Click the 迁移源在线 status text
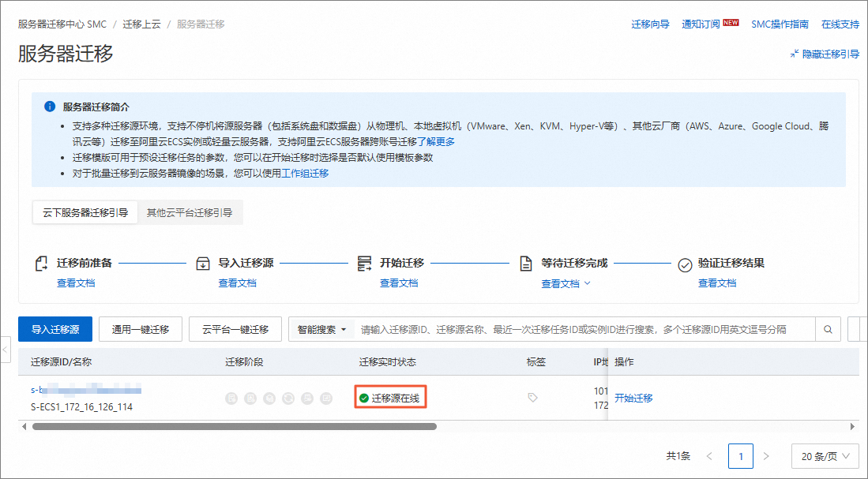Image resolution: width=868 pixels, height=479 pixels. pyautogui.click(x=395, y=399)
